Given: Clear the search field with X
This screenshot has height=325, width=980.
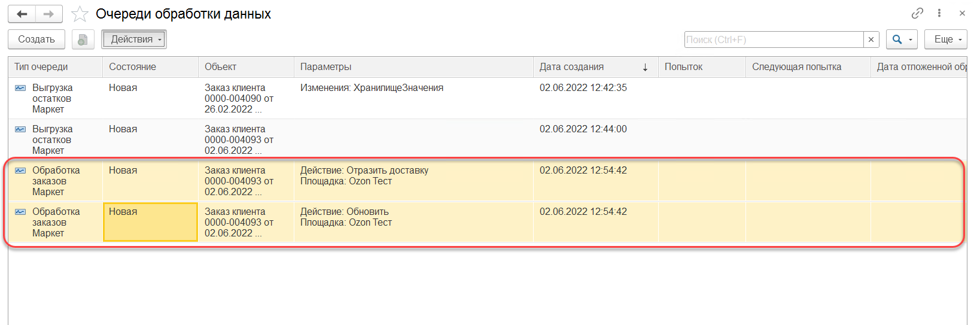Looking at the screenshot, I should (871, 40).
